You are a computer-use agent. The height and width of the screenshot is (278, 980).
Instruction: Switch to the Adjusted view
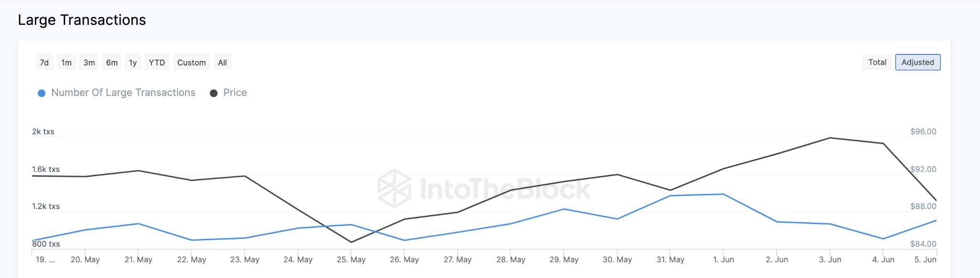[x=917, y=62]
